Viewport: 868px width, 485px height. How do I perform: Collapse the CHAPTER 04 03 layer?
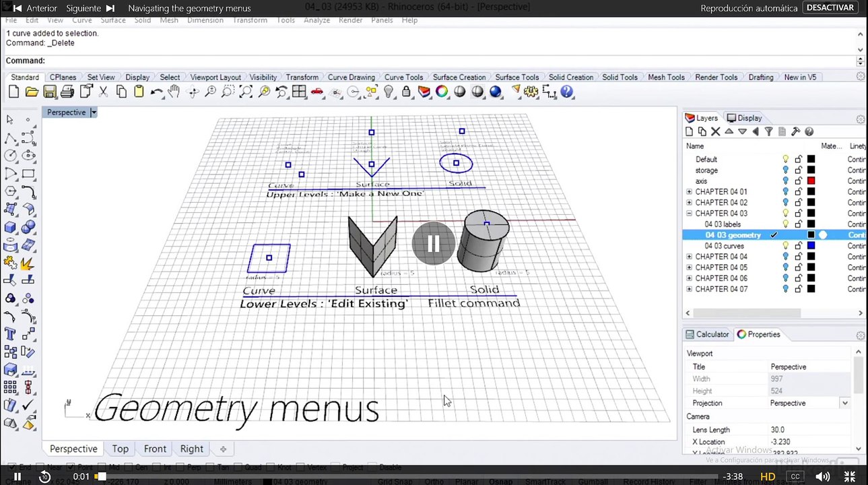[689, 214]
